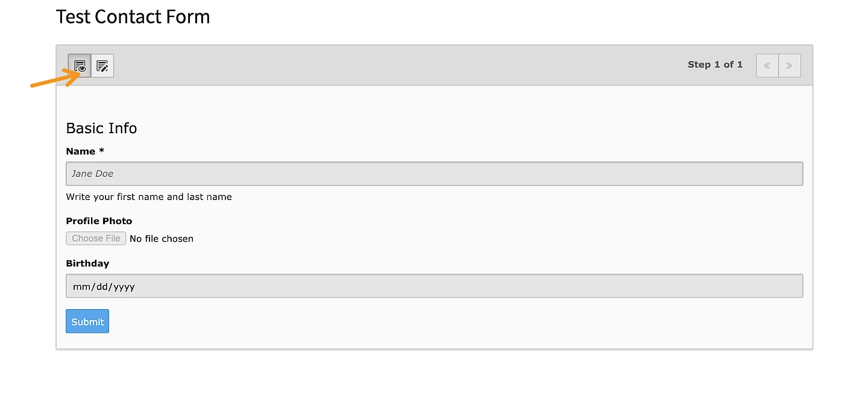Click the Basic Info section heading
868x405 pixels.
[101, 128]
